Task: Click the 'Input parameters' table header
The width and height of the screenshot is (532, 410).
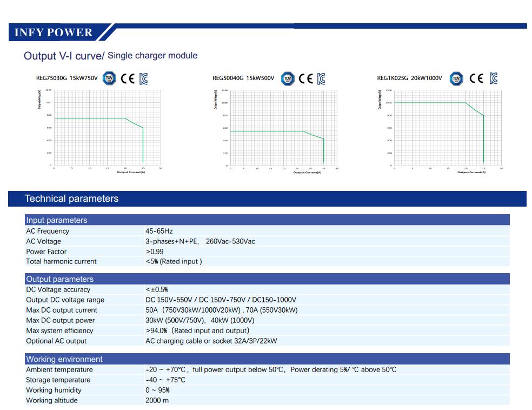Action: pyautogui.click(x=267, y=220)
